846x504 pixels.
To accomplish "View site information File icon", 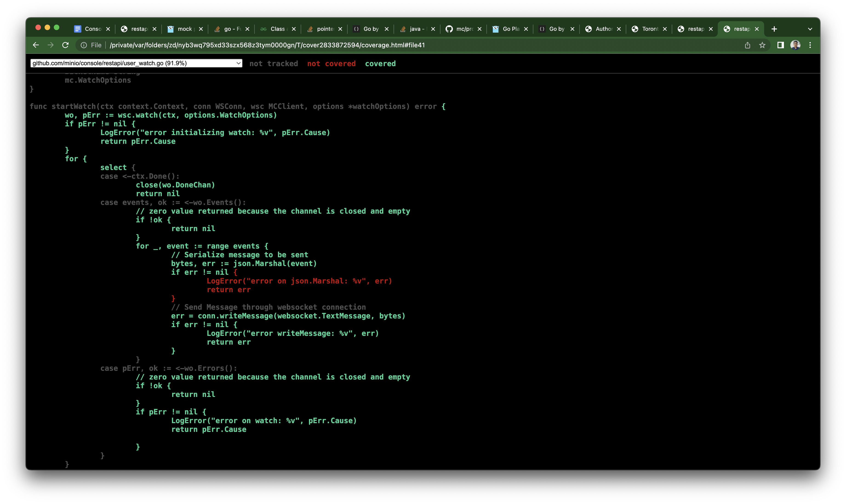I will tap(84, 45).
